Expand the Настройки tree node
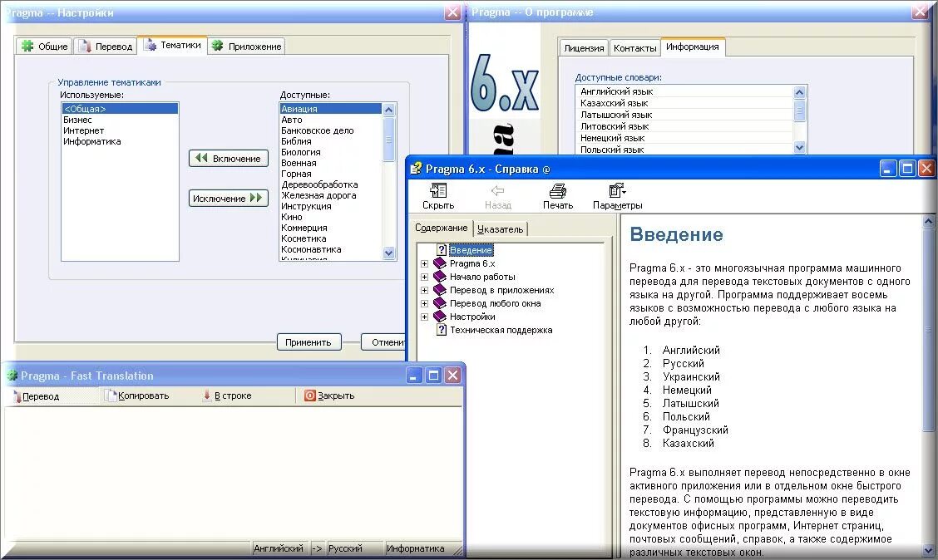938x560 pixels. click(x=424, y=317)
